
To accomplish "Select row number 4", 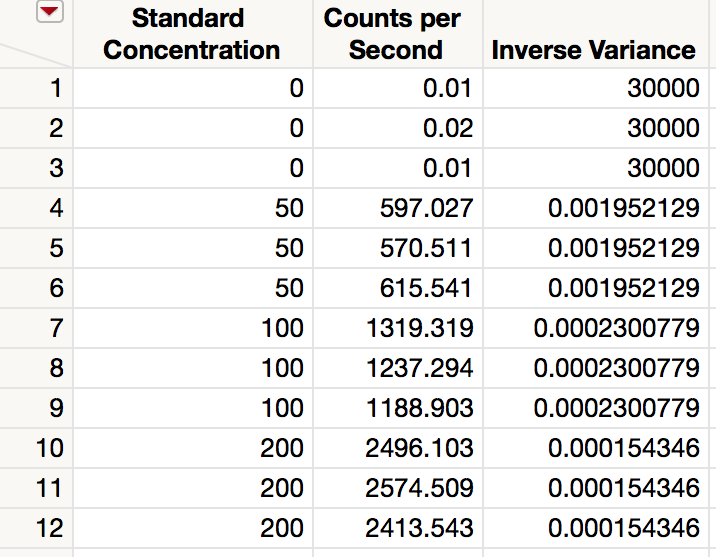I will click(54, 208).
